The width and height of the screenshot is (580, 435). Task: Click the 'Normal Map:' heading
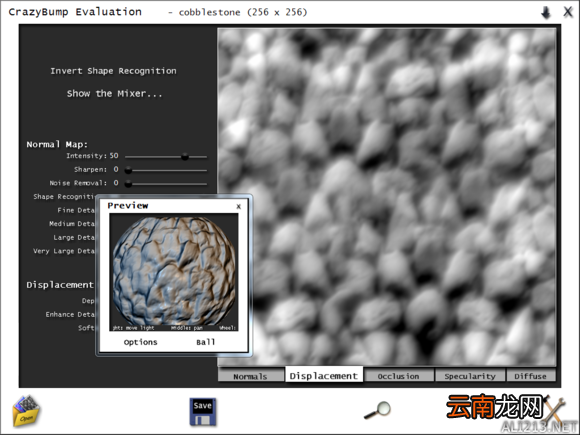(x=57, y=144)
